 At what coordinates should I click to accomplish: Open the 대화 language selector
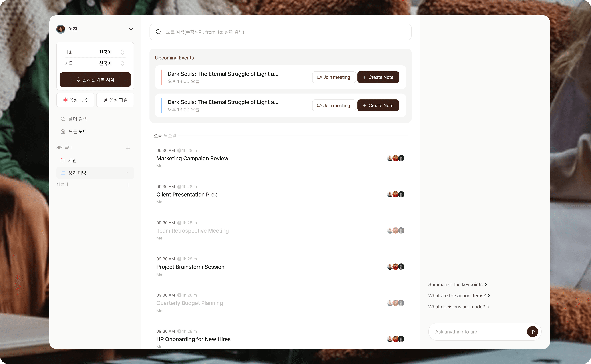point(122,52)
